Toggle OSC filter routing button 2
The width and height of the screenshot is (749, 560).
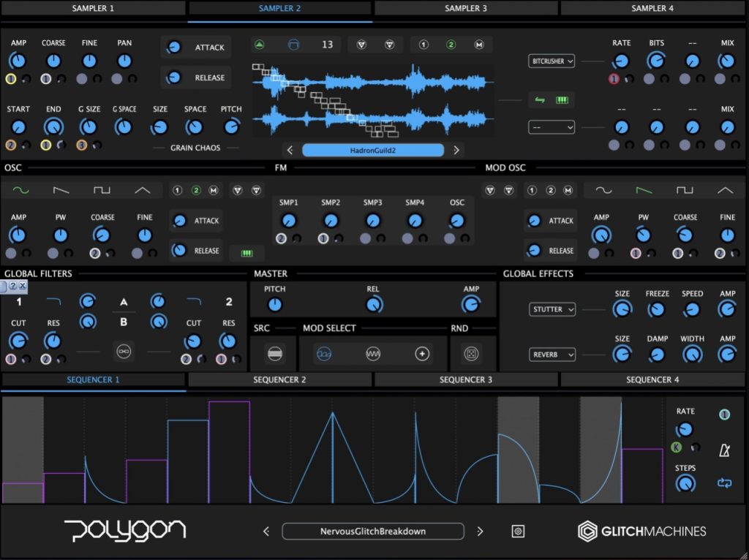pos(196,191)
